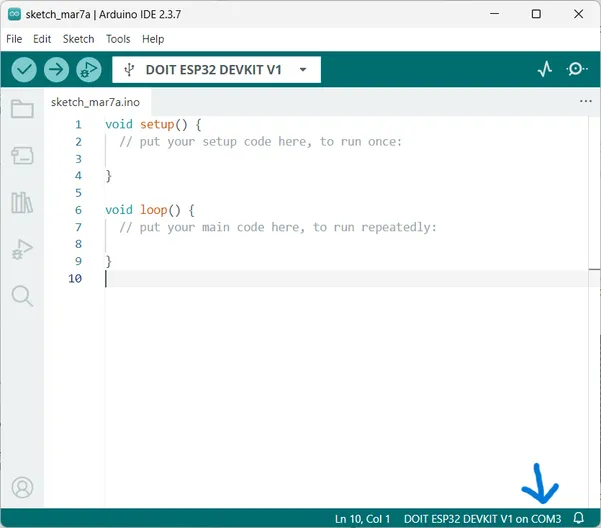This screenshot has height=528, width=601.
Task: Click the Ln 10, Col 1 status entry
Action: 362,519
